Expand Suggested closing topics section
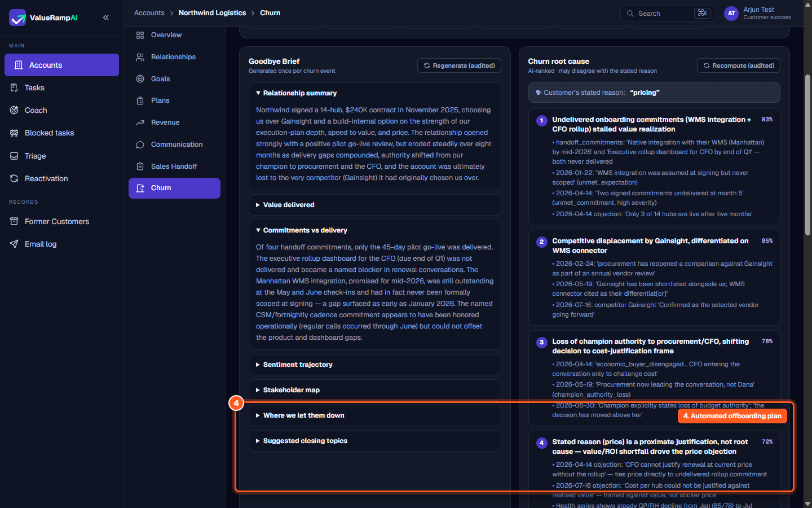Image resolution: width=812 pixels, height=508 pixels. (x=375, y=441)
